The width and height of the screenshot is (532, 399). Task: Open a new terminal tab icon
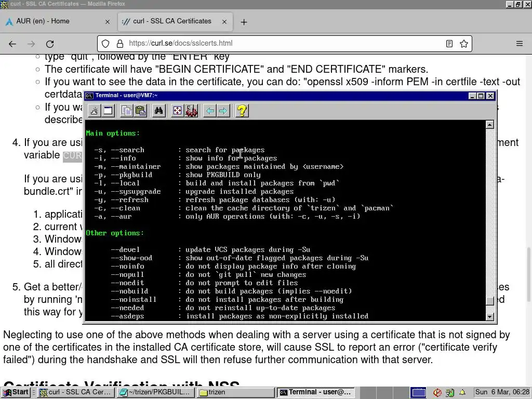point(95,111)
